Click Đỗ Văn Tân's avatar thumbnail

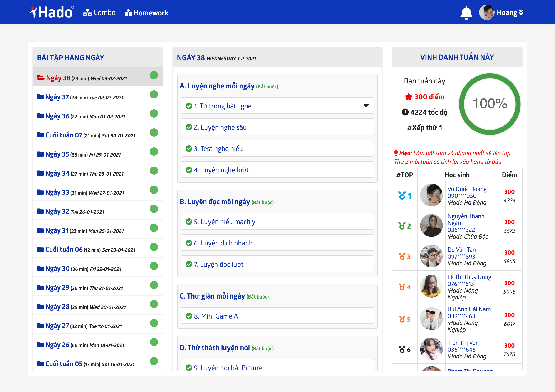tap(431, 256)
